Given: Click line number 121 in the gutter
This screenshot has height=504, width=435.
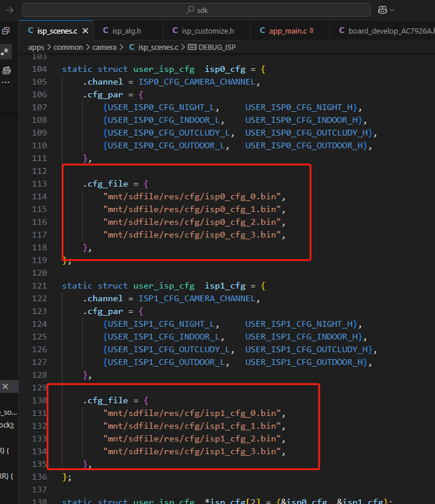Looking at the screenshot, I should [39, 286].
